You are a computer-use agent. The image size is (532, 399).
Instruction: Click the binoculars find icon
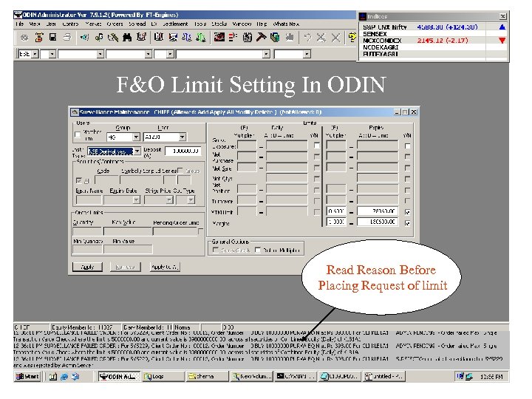click(x=127, y=37)
